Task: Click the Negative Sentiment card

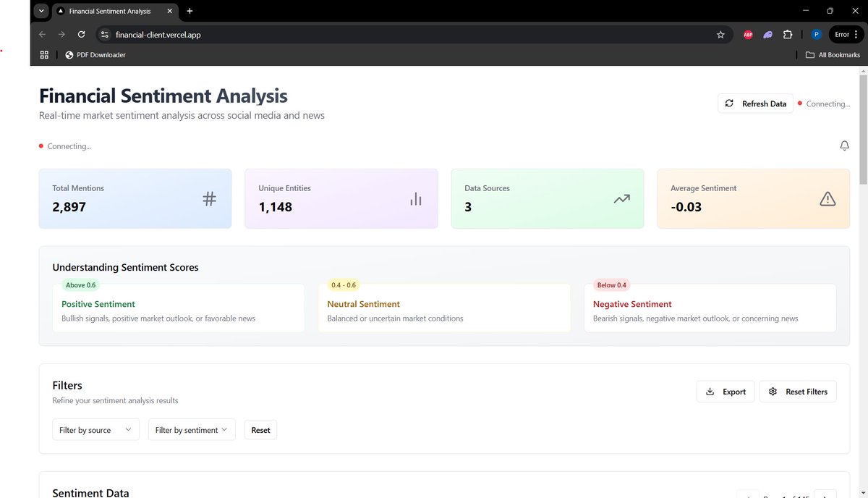Action: click(710, 308)
